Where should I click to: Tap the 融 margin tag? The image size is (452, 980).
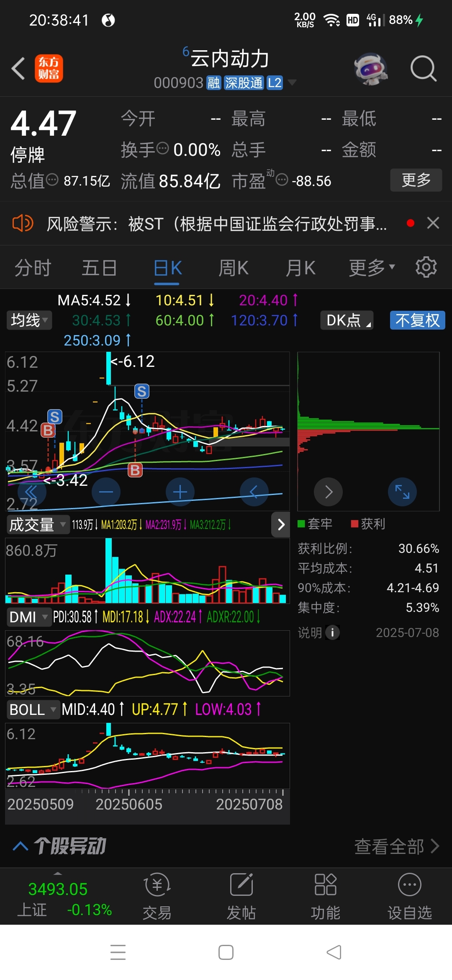point(213,83)
